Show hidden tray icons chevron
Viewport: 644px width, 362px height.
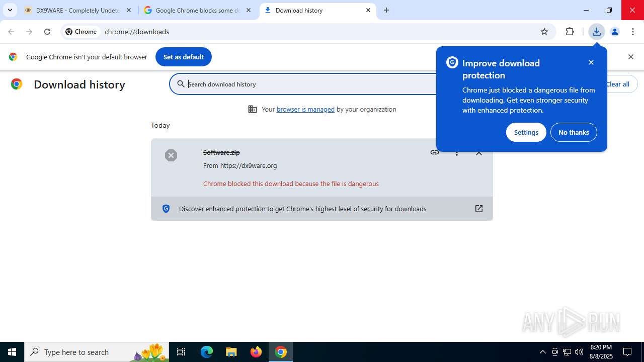click(542, 352)
